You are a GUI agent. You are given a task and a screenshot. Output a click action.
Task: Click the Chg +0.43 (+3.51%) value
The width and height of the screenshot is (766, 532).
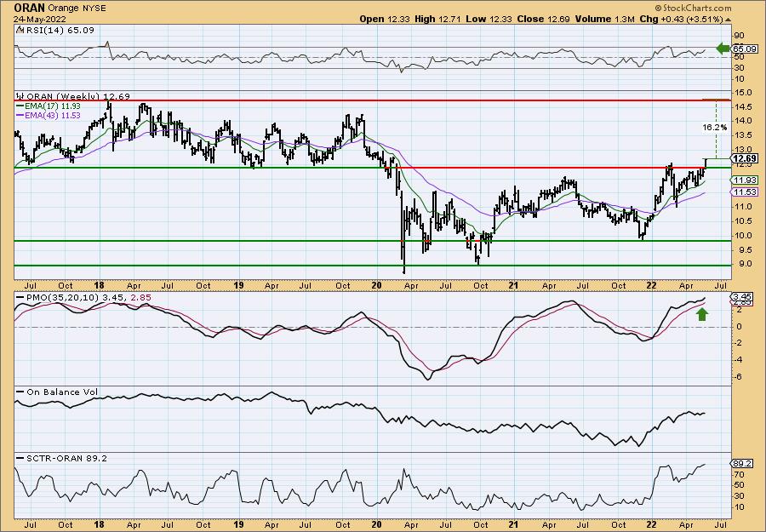681,19
